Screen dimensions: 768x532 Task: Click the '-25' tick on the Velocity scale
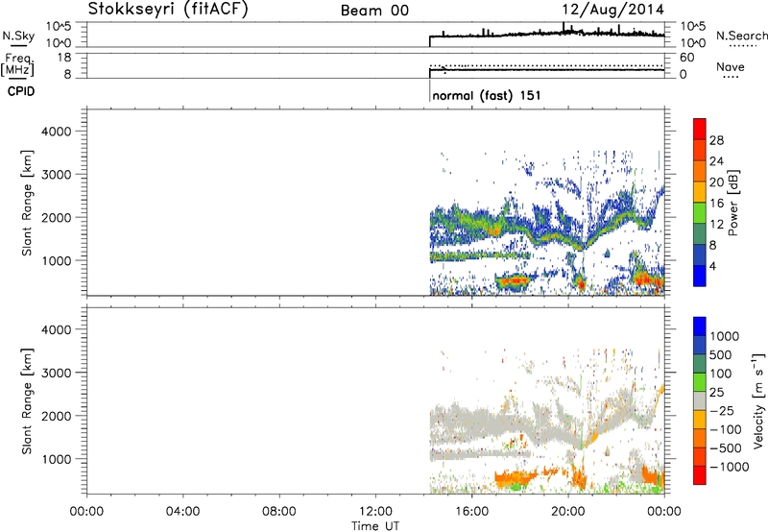pos(722,411)
